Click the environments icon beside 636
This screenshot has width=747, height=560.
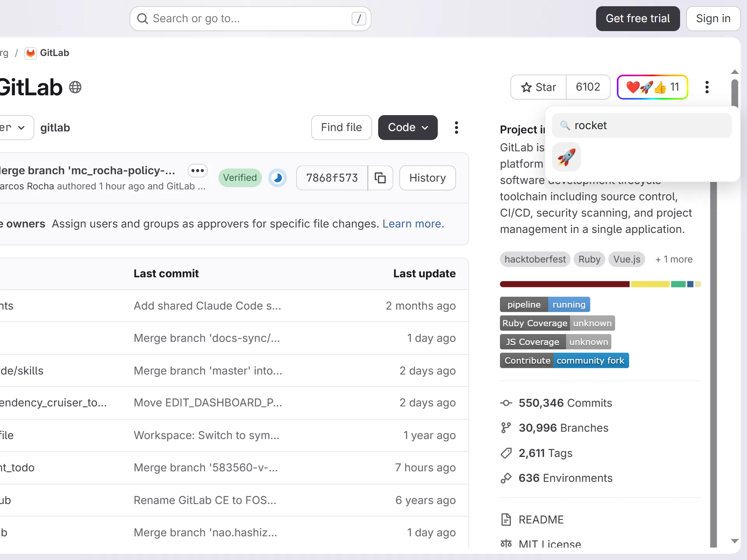pyautogui.click(x=506, y=478)
